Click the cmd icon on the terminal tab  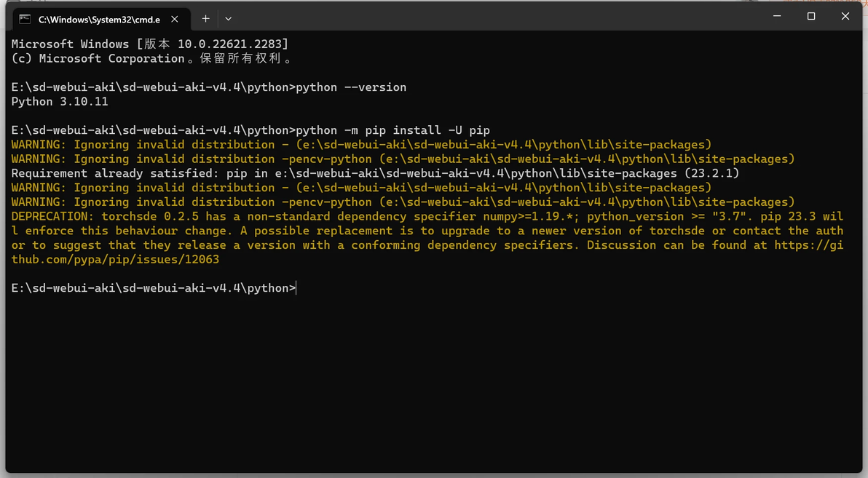[25, 19]
